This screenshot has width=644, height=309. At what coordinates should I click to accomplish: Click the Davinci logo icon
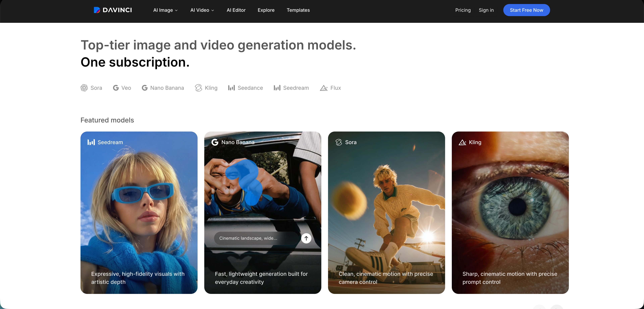97,10
